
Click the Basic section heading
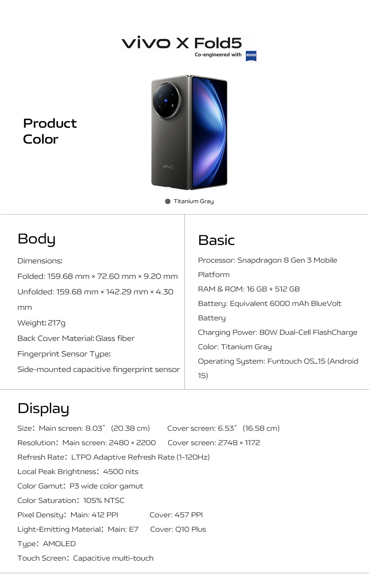tap(217, 240)
